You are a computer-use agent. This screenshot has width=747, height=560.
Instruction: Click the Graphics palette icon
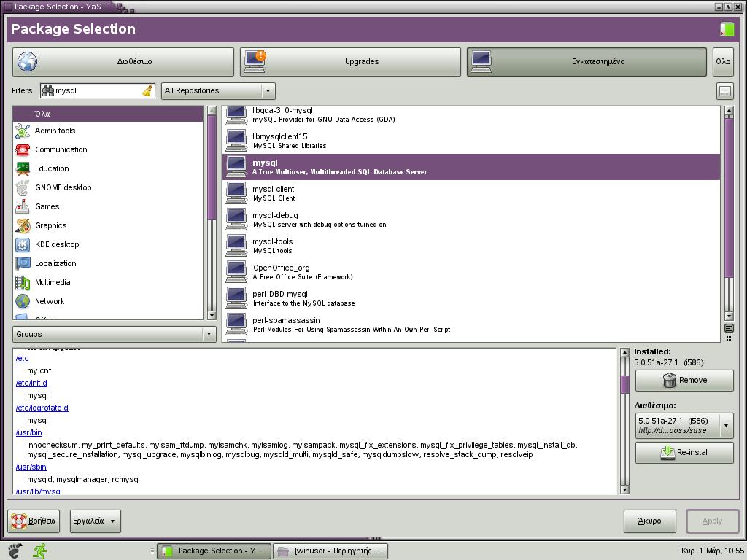point(23,226)
